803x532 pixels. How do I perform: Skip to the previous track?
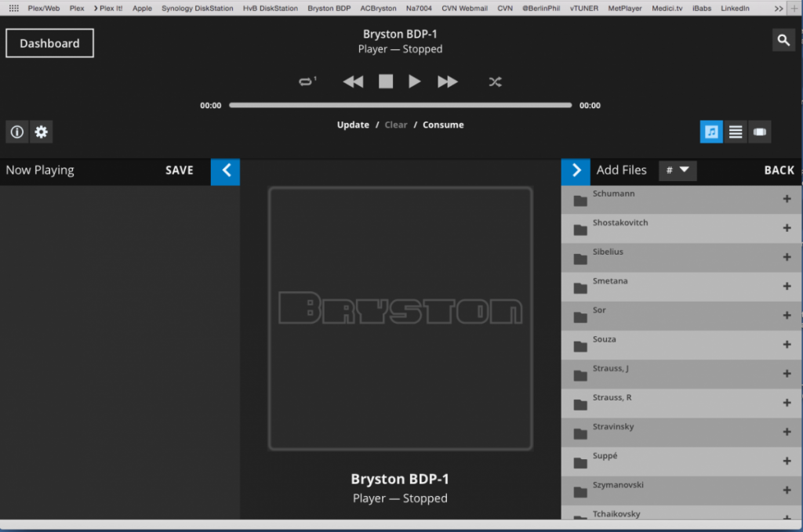click(353, 81)
